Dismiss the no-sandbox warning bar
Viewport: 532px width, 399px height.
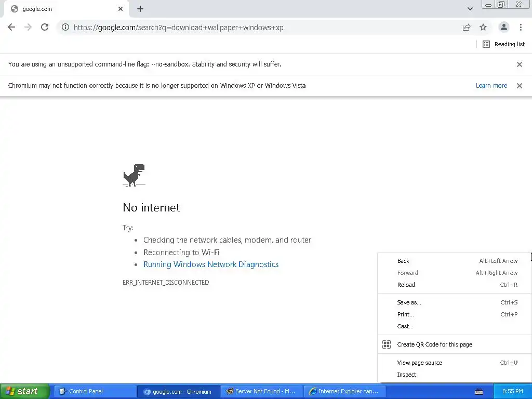click(x=519, y=64)
